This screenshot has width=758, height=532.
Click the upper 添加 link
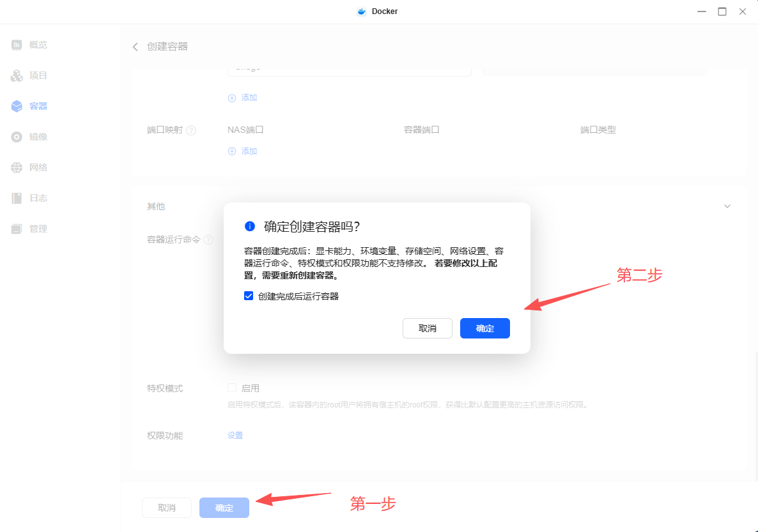pos(242,98)
